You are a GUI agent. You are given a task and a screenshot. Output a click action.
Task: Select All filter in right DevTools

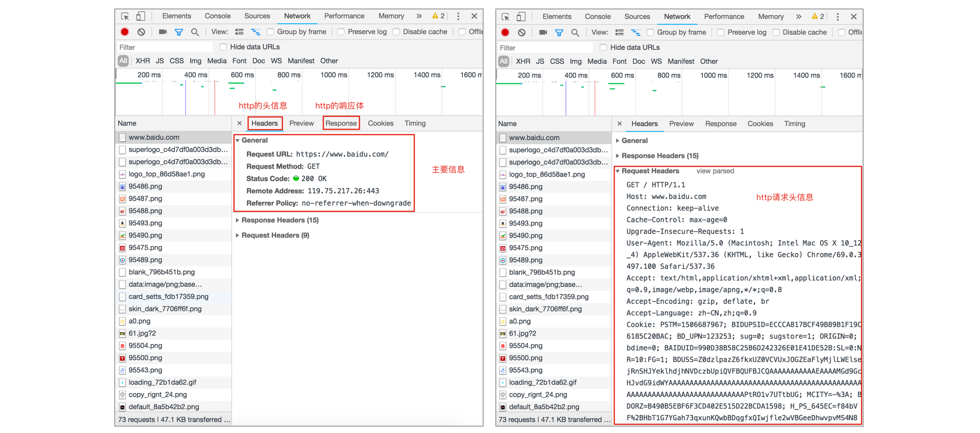click(504, 62)
